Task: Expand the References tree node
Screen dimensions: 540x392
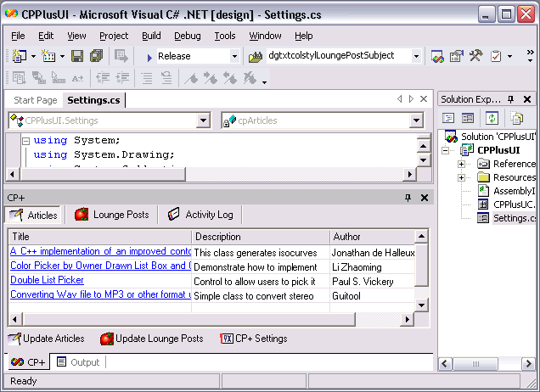Action: pyautogui.click(x=461, y=164)
